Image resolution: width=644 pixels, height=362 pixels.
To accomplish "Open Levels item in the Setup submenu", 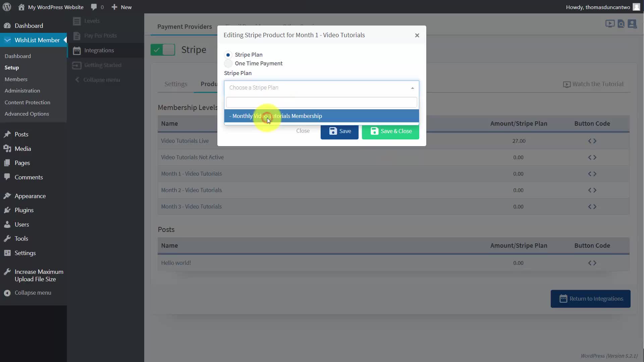I will 92,21.
